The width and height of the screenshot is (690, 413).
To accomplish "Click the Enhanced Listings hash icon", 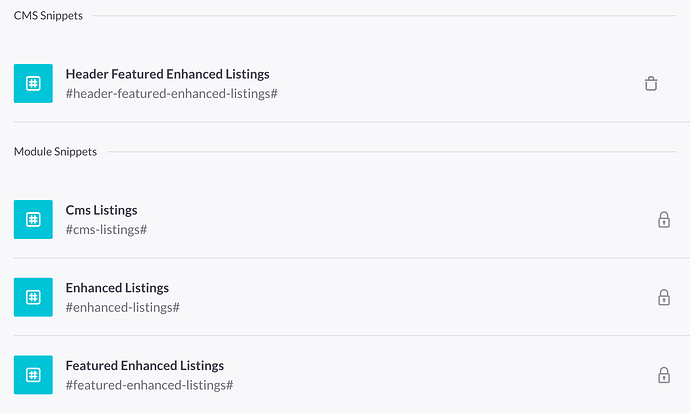I will [33, 297].
